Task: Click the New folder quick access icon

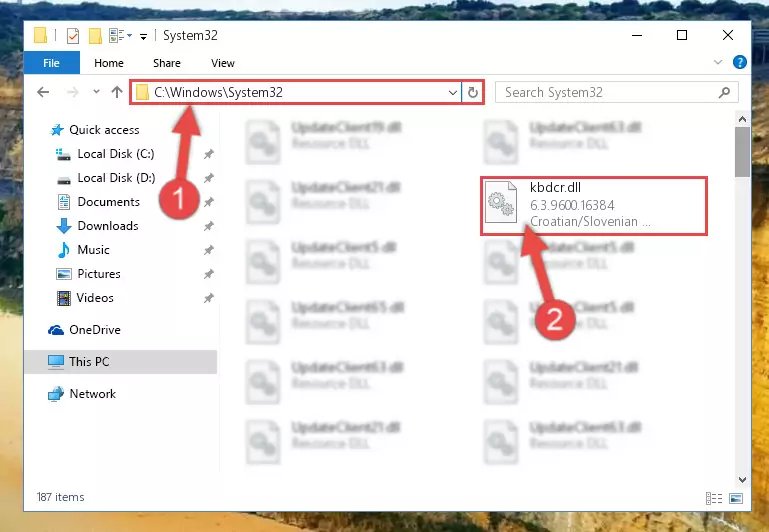Action: tap(95, 36)
